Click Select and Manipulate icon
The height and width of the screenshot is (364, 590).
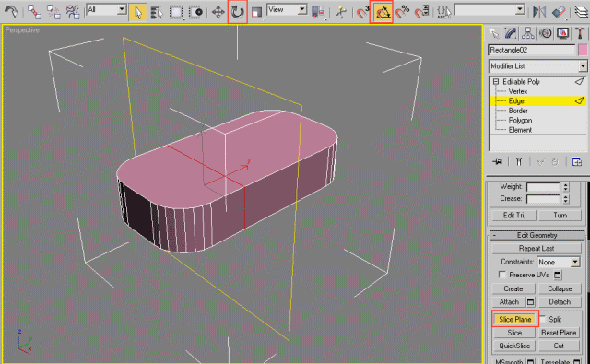(341, 12)
